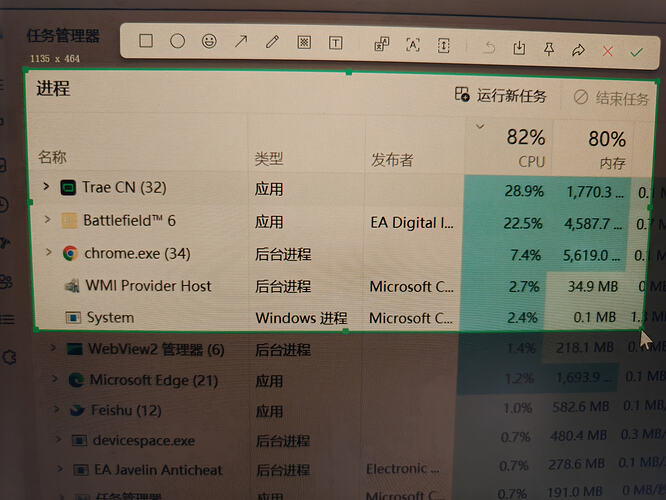Screen dimensions: 666x500
Task: Add text with the text tool
Action: tap(336, 43)
